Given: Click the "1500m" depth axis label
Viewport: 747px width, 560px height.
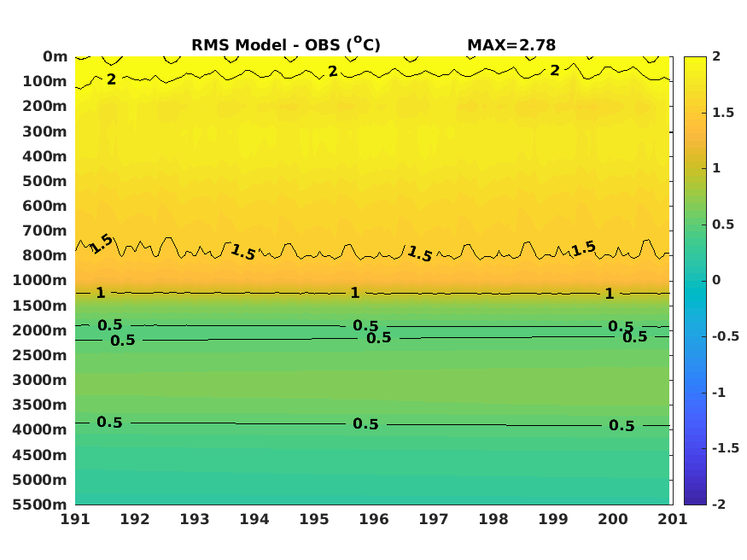Looking at the screenshot, I should [40, 306].
